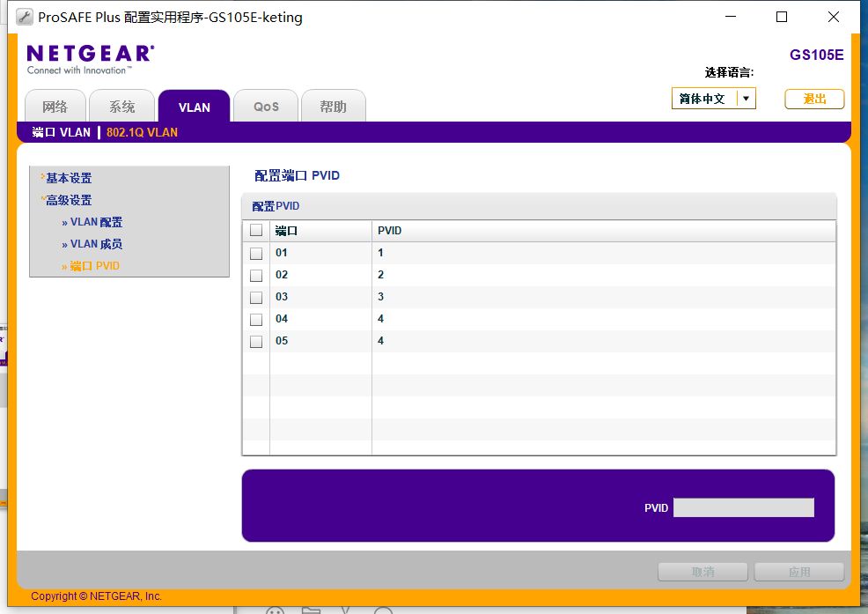Tick the checkbox for port 01

pos(256,253)
